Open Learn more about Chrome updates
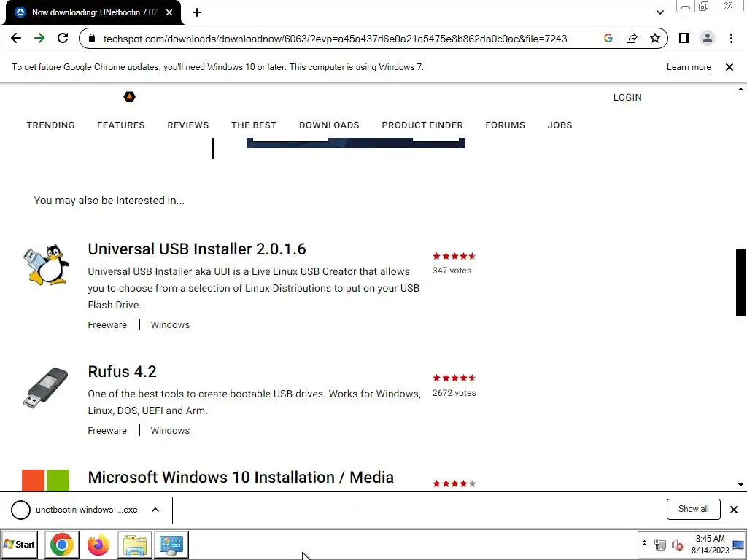The height and width of the screenshot is (560, 747). tap(689, 67)
